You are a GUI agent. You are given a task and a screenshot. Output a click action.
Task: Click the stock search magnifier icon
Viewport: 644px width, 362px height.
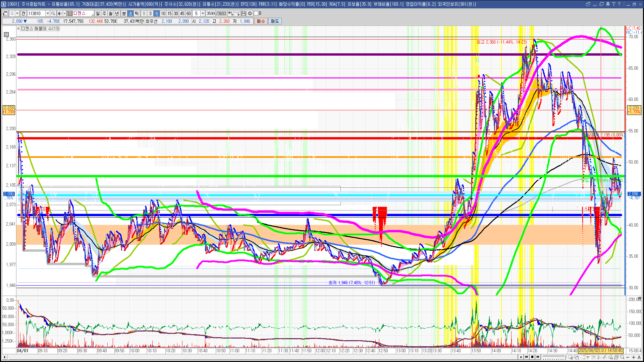click(x=53, y=13)
